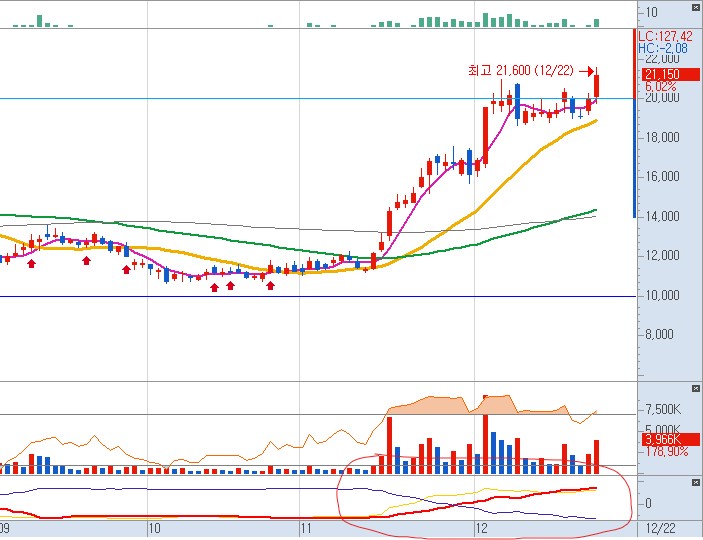703x540 pixels.
Task: Close the top mini volume pane
Action: pos(695,7)
